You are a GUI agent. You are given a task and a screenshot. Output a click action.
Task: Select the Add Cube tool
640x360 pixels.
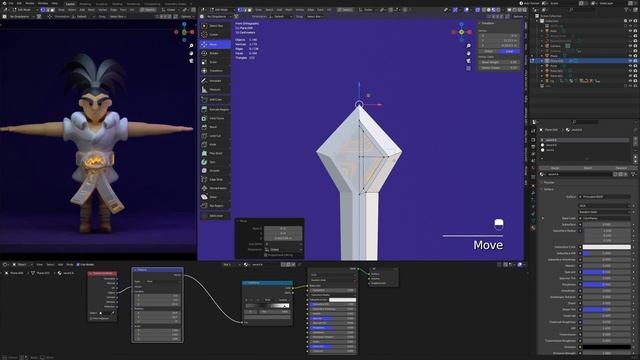[x=215, y=100]
